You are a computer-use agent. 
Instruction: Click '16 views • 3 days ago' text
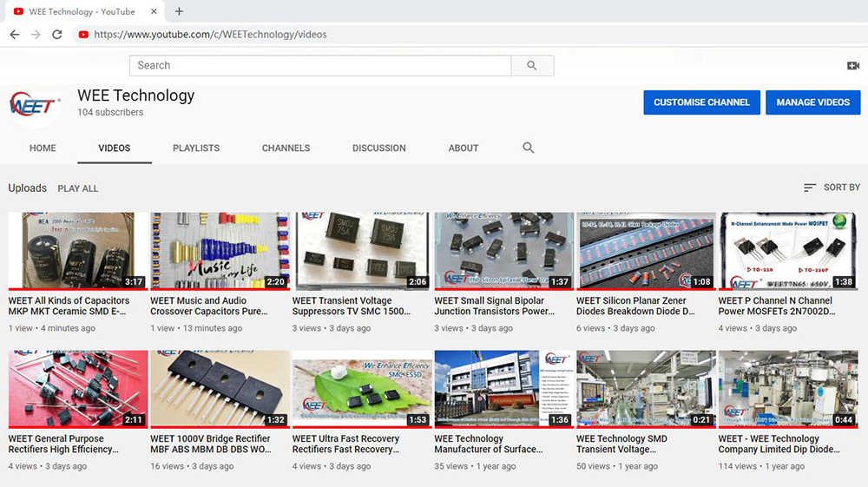click(192, 466)
